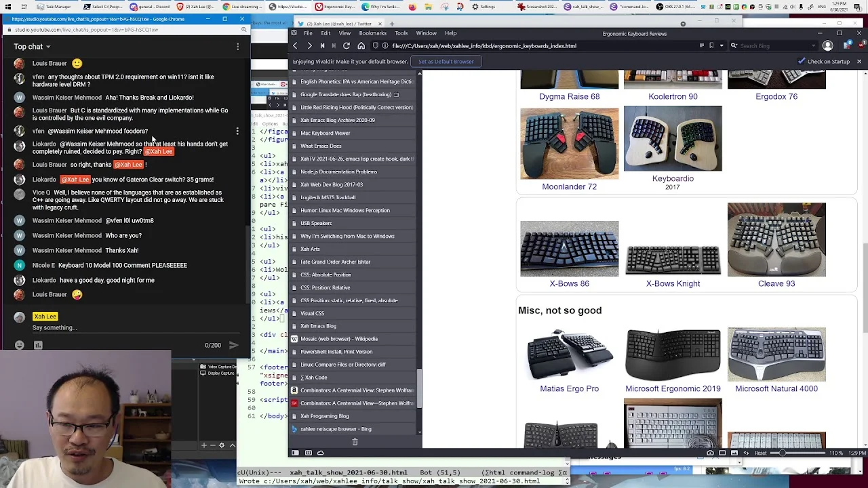Open the Moonlander 72 link

[569, 186]
